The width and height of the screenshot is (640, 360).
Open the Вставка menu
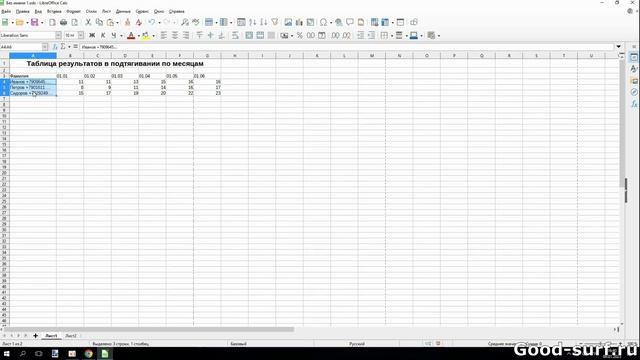[x=54, y=11]
